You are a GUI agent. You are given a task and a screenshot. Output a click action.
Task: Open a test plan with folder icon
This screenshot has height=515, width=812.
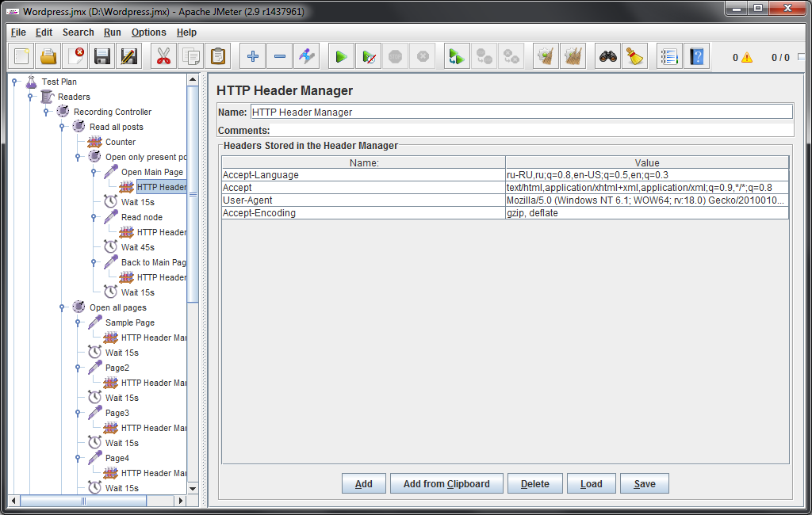pyautogui.click(x=48, y=56)
